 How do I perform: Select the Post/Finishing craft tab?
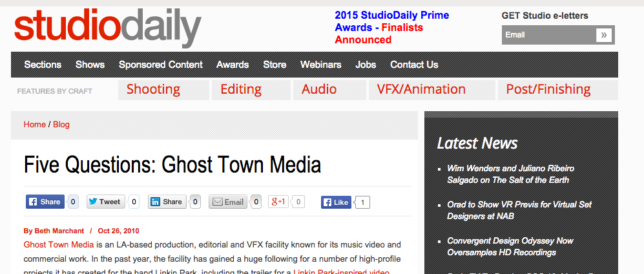click(557, 90)
